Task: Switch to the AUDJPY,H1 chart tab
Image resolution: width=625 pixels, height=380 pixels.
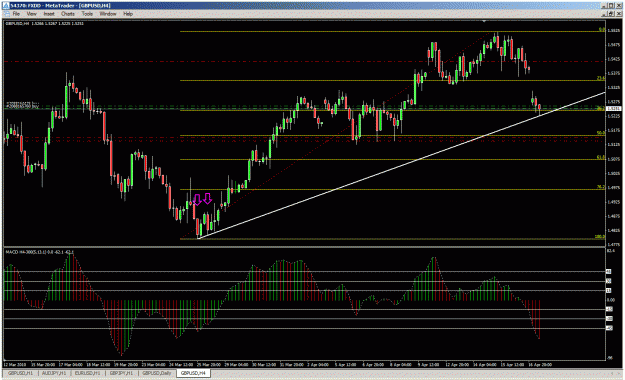Action: click(54, 373)
